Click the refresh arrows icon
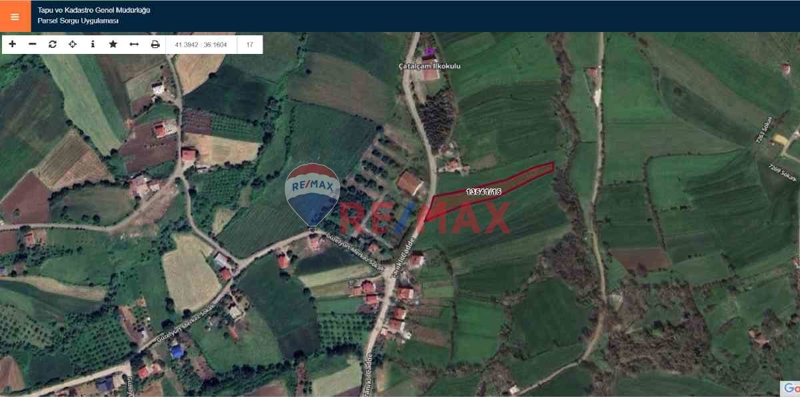 click(52, 44)
